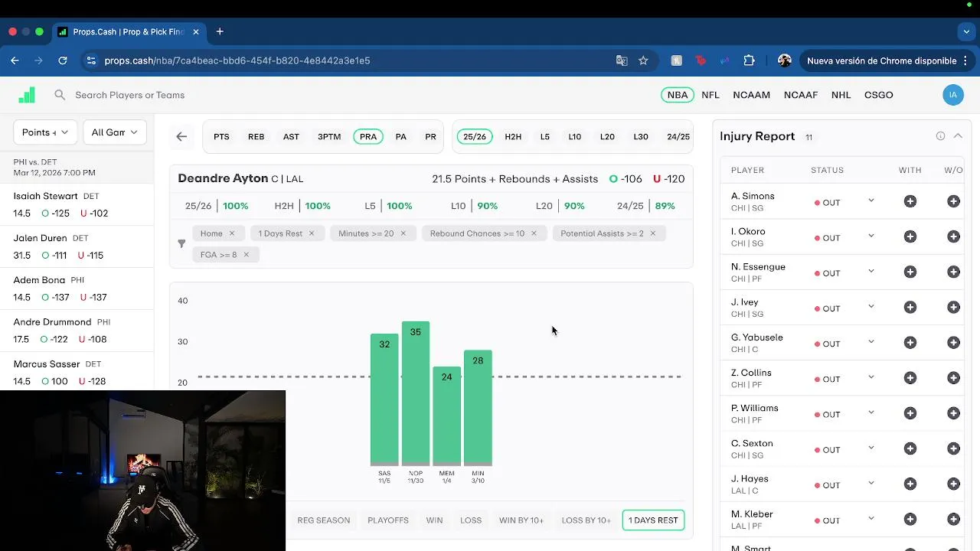This screenshot has width=980, height=551.
Task: Toggle the 25/26 season range
Action: pos(475,137)
